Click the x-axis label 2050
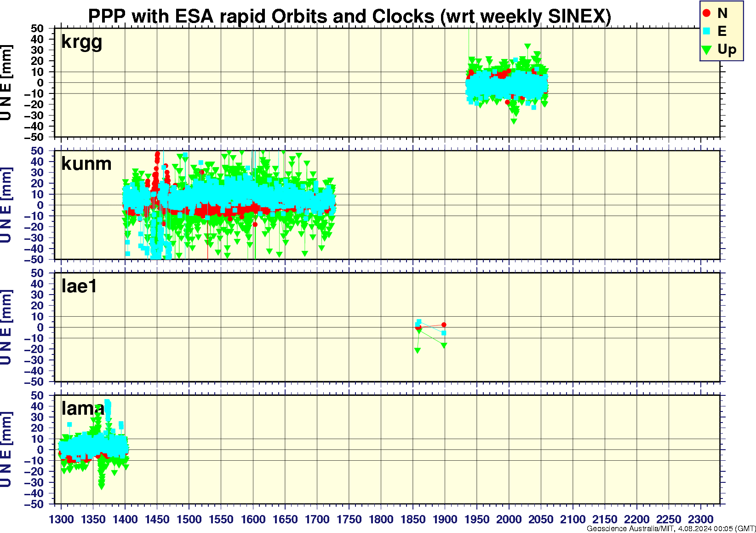Image resolution: width=756 pixels, height=533 pixels. point(541,519)
